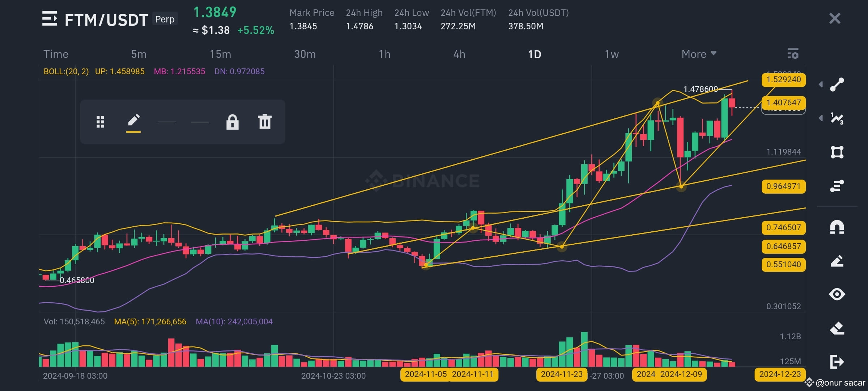
Task: Move the drawing toolbar by grip handle
Action: 100,122
